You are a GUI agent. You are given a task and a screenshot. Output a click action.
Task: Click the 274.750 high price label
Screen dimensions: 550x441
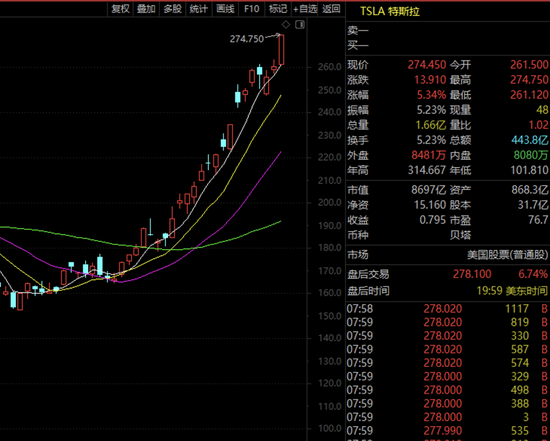[247, 39]
